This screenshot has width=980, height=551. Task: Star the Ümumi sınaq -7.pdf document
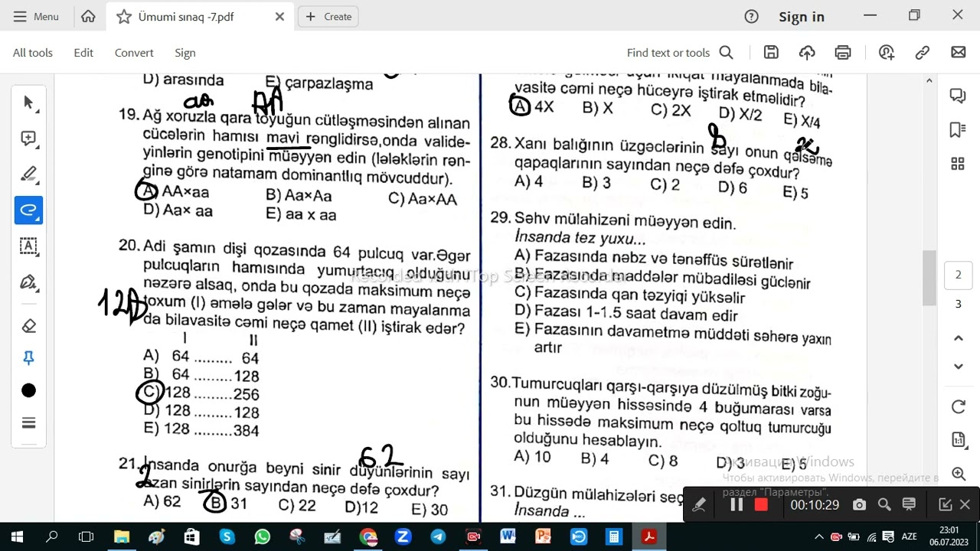pyautogui.click(x=124, y=16)
